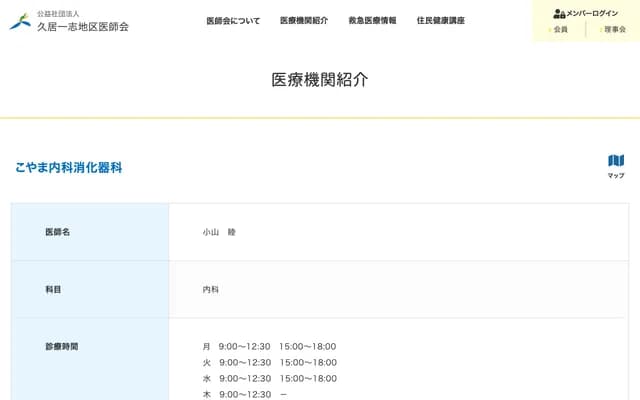Screen dimensions: 640x400
Task: Open the 医師会について menu
Action: pyautogui.click(x=233, y=20)
